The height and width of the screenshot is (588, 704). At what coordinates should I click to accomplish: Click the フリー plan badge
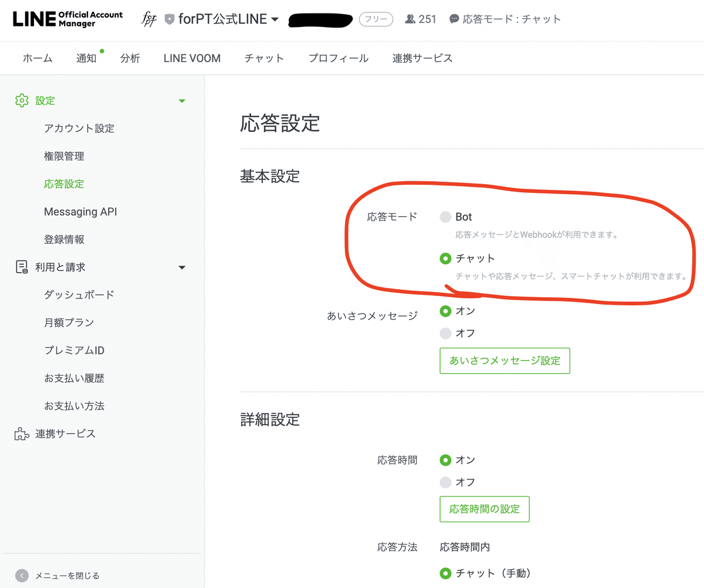click(x=375, y=19)
